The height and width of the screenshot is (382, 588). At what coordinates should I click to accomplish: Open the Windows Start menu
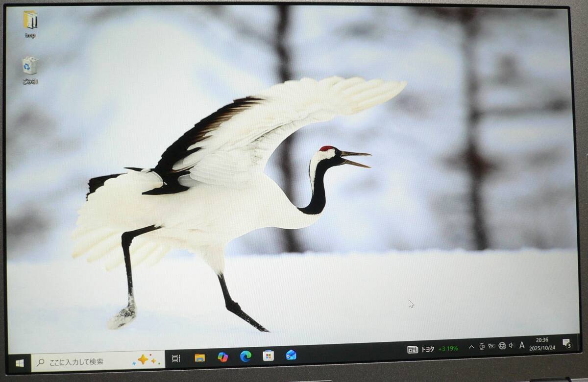[20, 363]
